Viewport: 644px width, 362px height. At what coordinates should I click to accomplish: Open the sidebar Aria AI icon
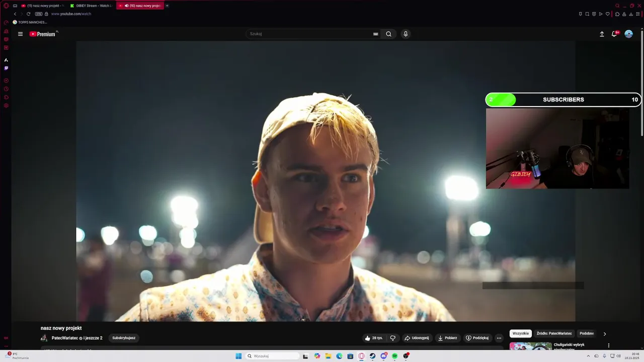pos(6,60)
